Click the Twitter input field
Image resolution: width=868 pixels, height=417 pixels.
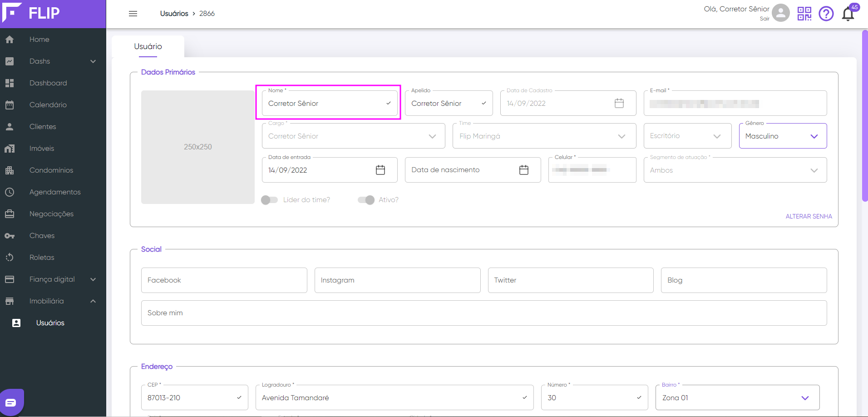tap(571, 280)
